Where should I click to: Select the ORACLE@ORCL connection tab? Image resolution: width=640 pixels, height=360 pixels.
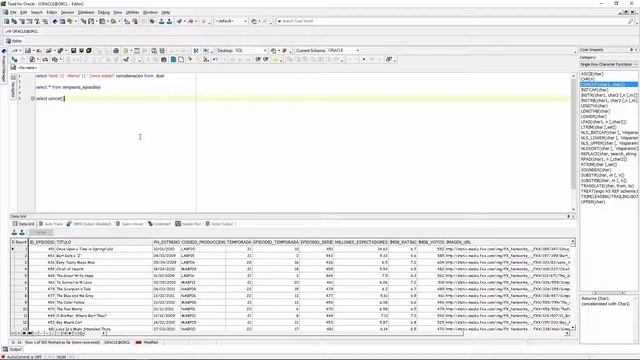[x=23, y=31]
